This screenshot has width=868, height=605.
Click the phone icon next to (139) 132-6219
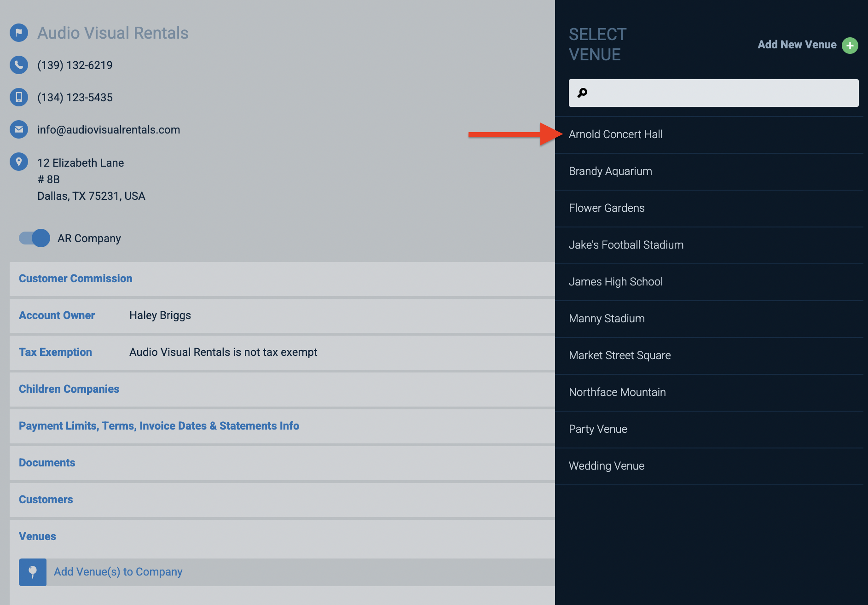coord(19,65)
